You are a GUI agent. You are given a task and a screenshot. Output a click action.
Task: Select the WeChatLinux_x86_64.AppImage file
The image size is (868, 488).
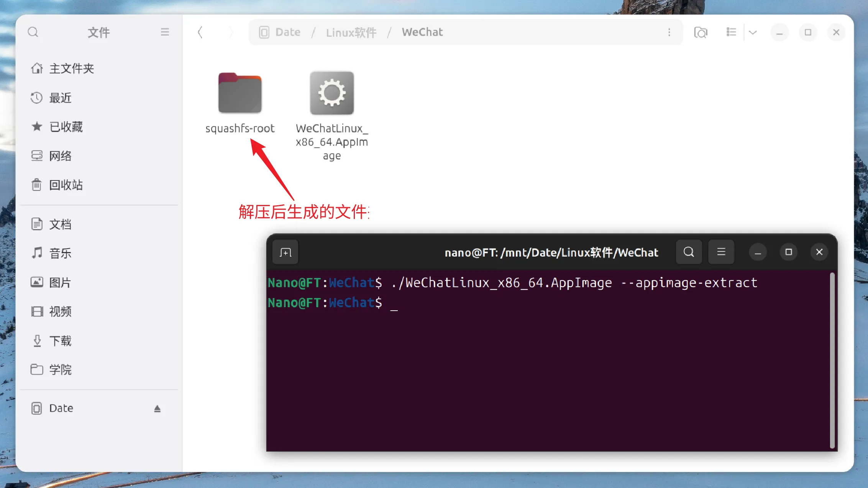click(x=332, y=116)
